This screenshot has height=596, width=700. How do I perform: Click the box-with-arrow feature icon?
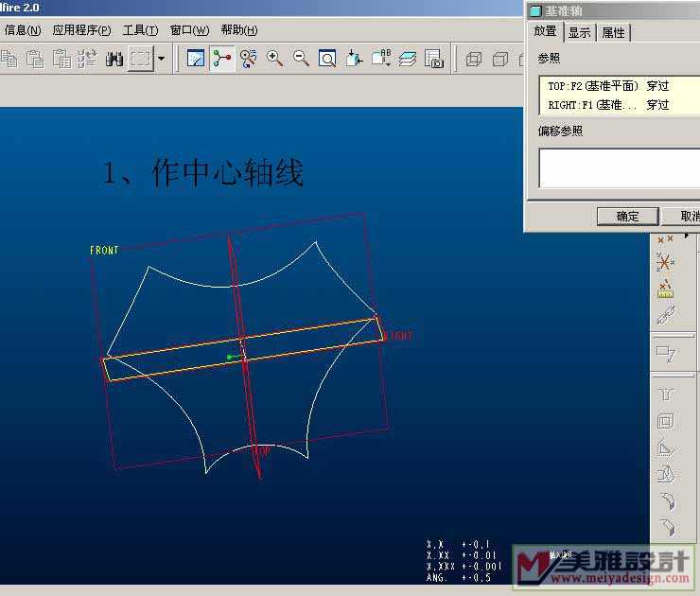[x=666, y=354]
